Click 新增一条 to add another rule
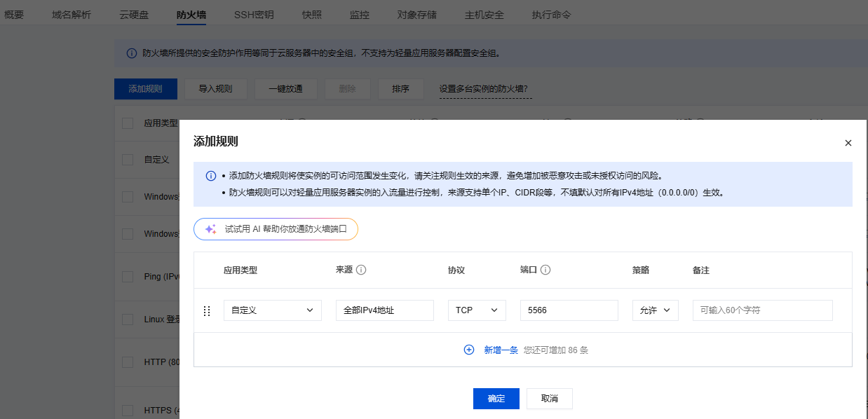Viewport: 868px width, 419px height. (x=501, y=350)
